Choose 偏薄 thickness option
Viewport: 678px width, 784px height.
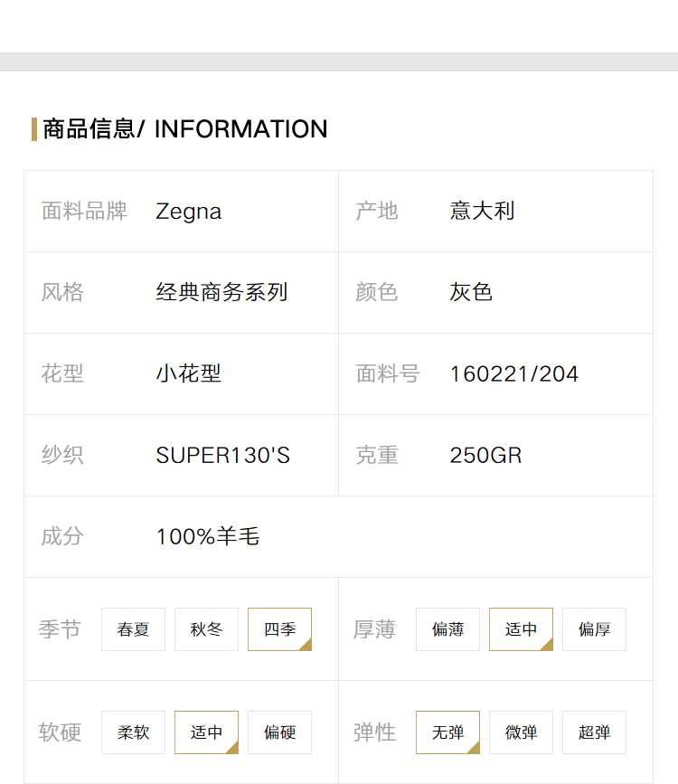447,629
